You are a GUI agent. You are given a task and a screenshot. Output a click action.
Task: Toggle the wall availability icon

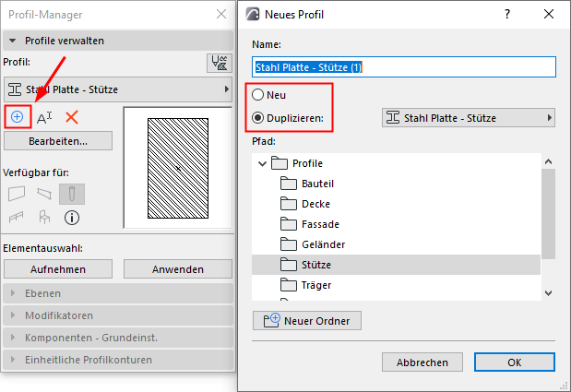pyautogui.click(x=17, y=194)
